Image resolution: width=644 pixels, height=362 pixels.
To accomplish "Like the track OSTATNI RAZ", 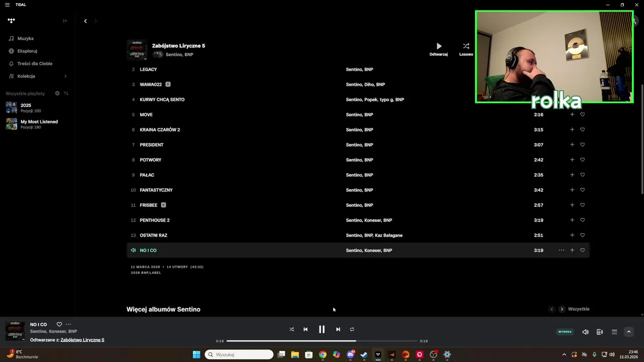I will coord(583,235).
